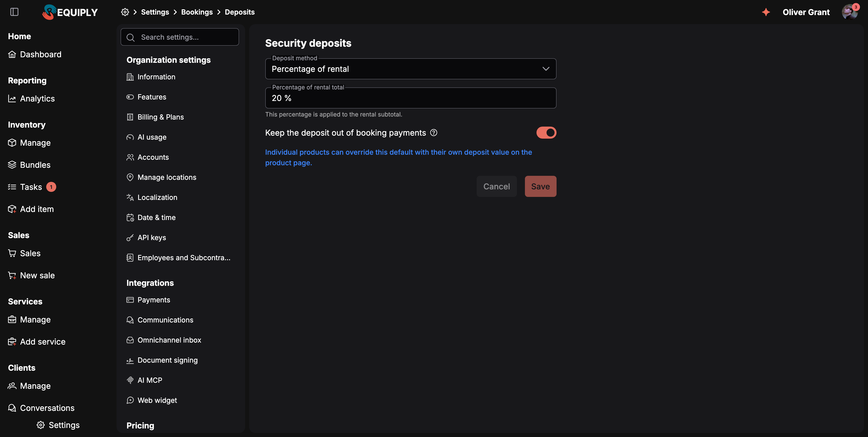Open Analytics under Reporting
This screenshot has width=868, height=437.
[31, 98]
